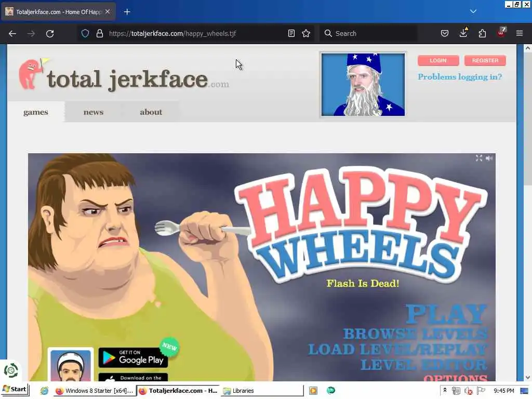Open the Firefox hamburger menu
The image size is (532, 399).
[520, 33]
